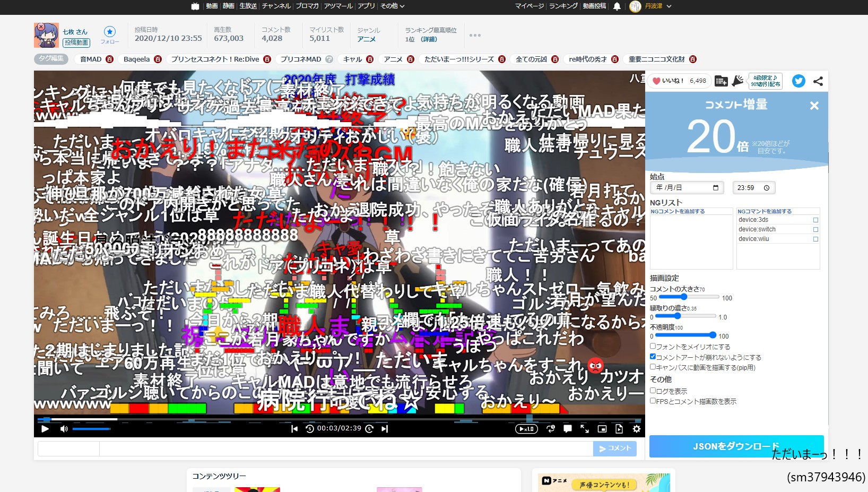Close the コメント増量 panel
868x492 pixels.
(814, 106)
